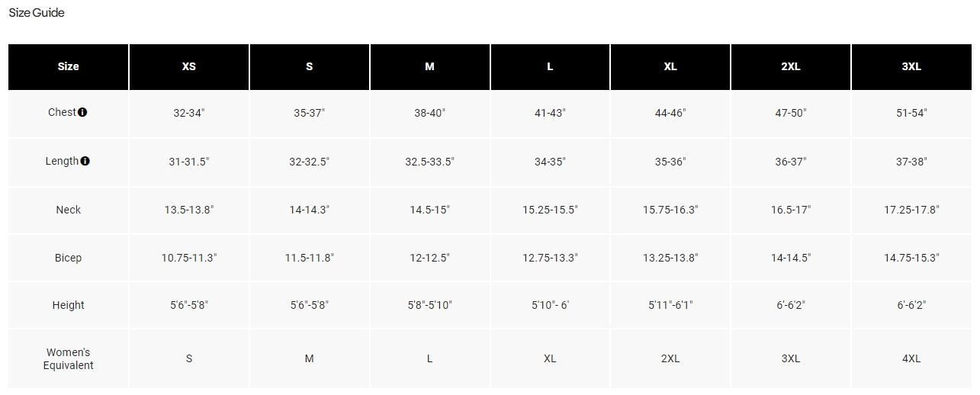Image resolution: width=980 pixels, height=395 pixels.
Task: Select the XL size column header
Action: click(x=670, y=66)
